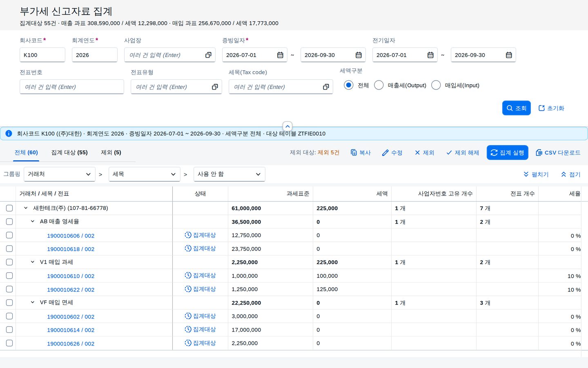Click status clock icon on row 1900010626
The width and height of the screenshot is (588, 368).
click(188, 343)
